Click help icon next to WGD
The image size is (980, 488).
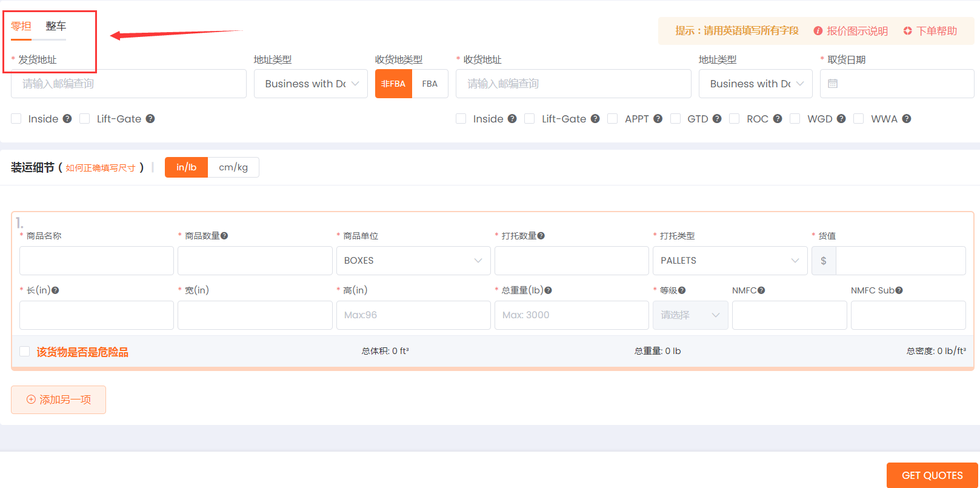click(x=841, y=119)
